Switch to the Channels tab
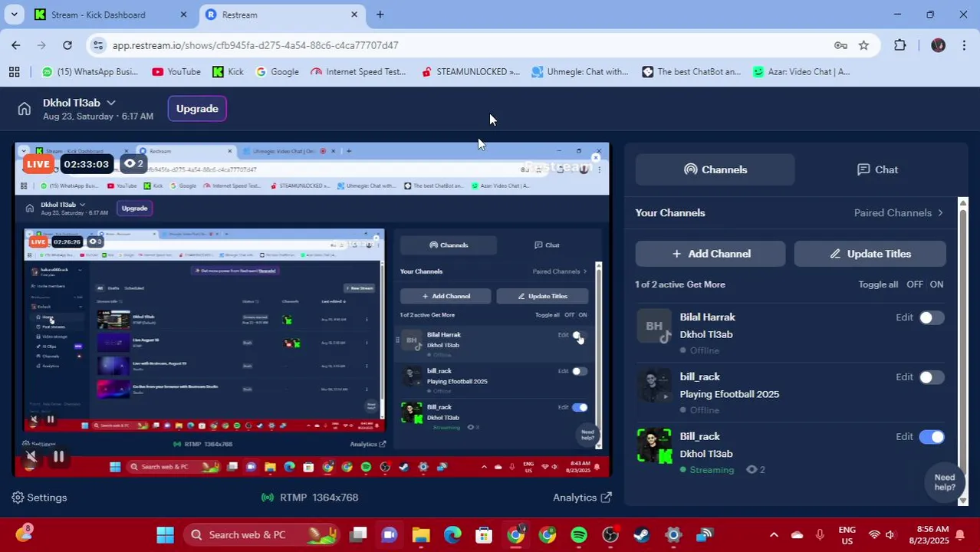 [x=715, y=169]
